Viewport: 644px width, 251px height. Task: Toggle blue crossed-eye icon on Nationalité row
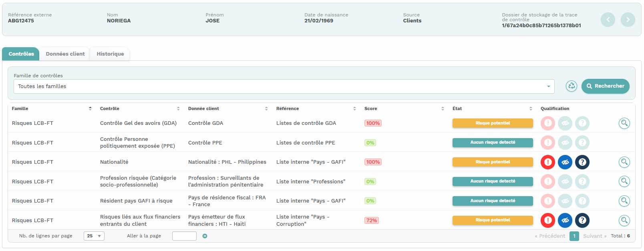tap(565, 162)
